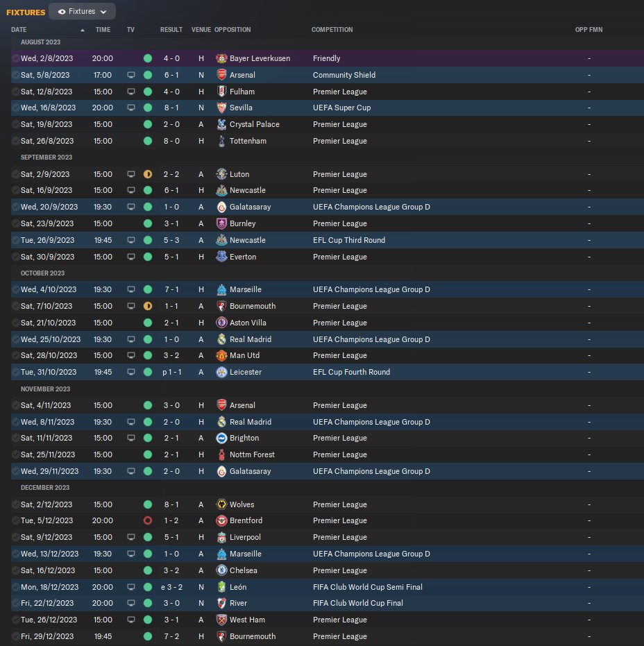Screen dimensions: 644x646
Task: Click the Nottm Forest club badge
Action: coord(221,455)
